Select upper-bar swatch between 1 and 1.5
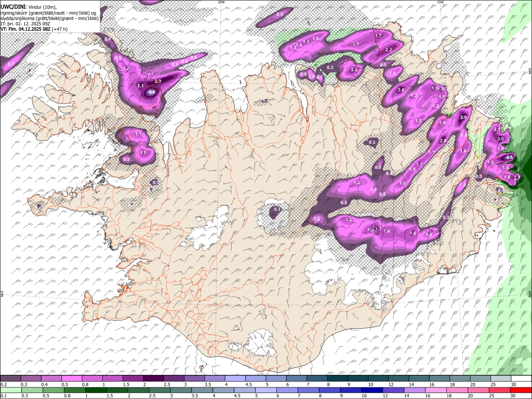The width and height of the screenshot is (532, 399). 112,378
